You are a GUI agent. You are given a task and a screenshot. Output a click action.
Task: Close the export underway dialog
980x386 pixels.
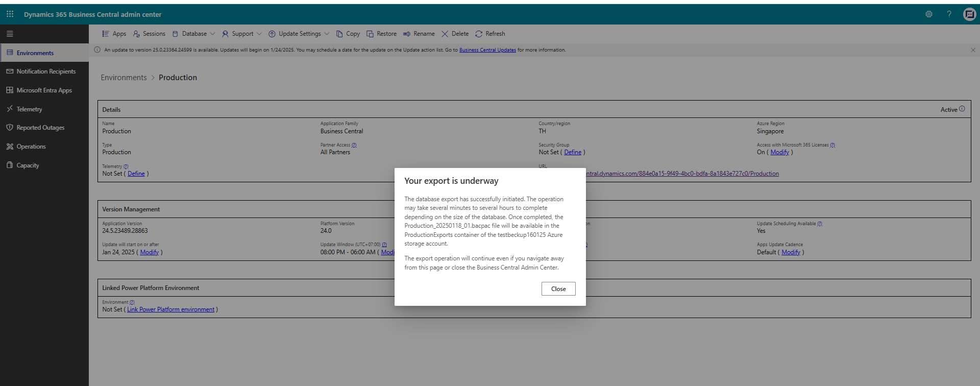(558, 289)
